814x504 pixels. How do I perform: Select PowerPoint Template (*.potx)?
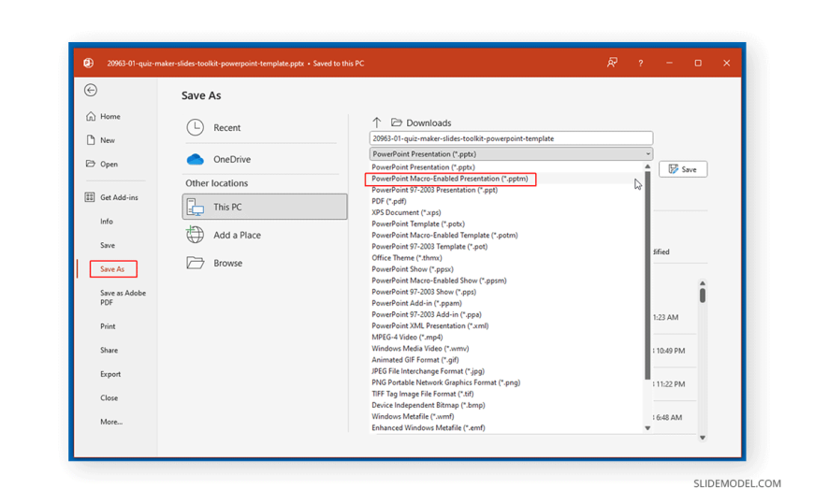point(418,223)
